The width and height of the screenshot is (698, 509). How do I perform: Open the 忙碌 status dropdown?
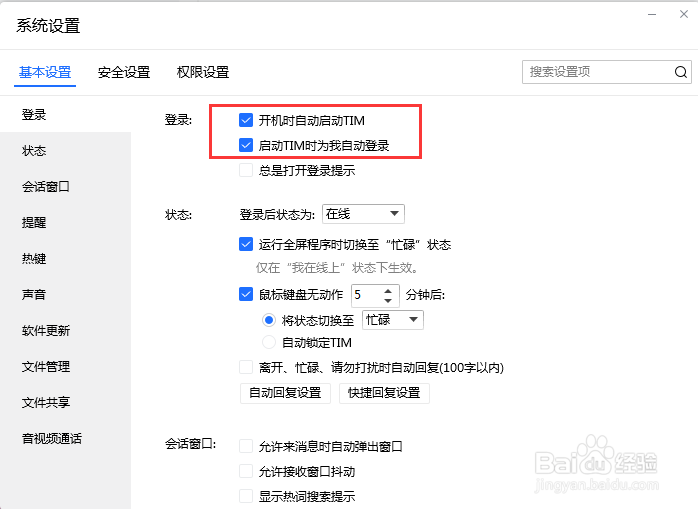[x=393, y=320]
